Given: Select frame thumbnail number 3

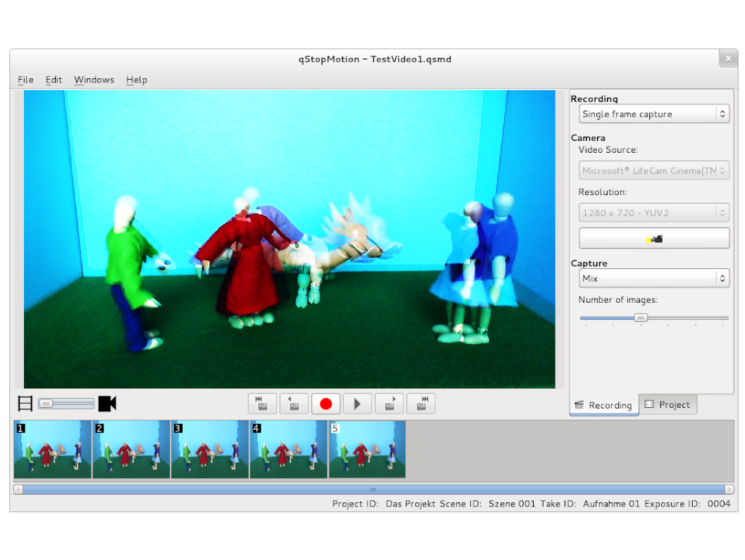Looking at the screenshot, I should pos(209,449).
